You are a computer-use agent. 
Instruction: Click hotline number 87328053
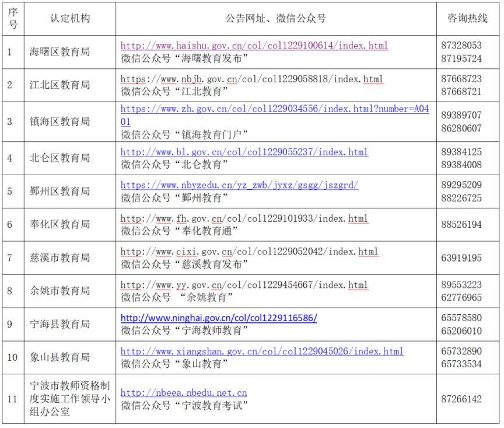[461, 46]
